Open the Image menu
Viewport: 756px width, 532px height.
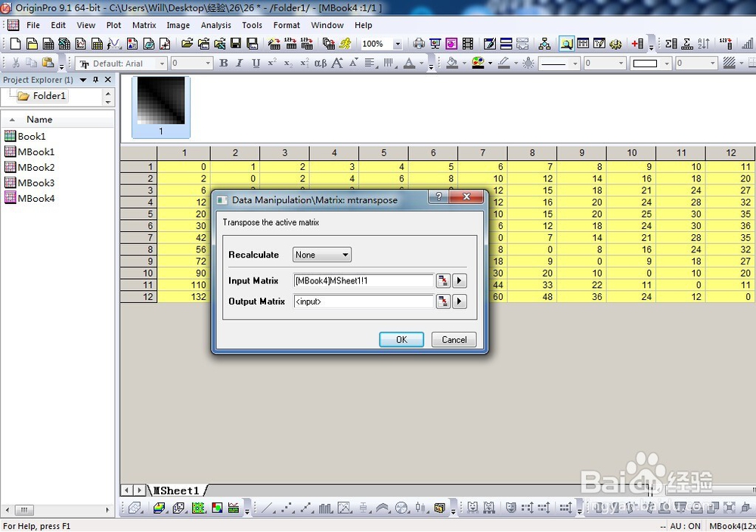point(178,25)
